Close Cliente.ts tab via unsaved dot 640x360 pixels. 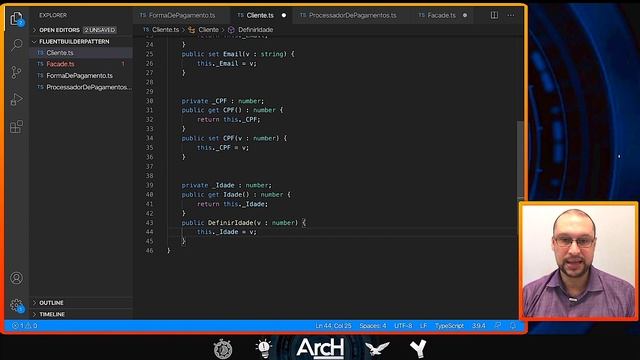[x=284, y=15]
